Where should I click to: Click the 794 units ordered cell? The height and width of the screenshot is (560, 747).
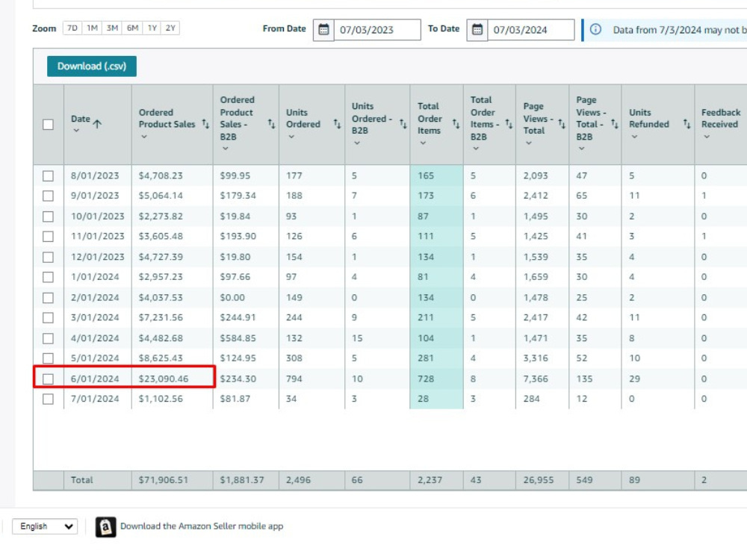pyautogui.click(x=294, y=379)
